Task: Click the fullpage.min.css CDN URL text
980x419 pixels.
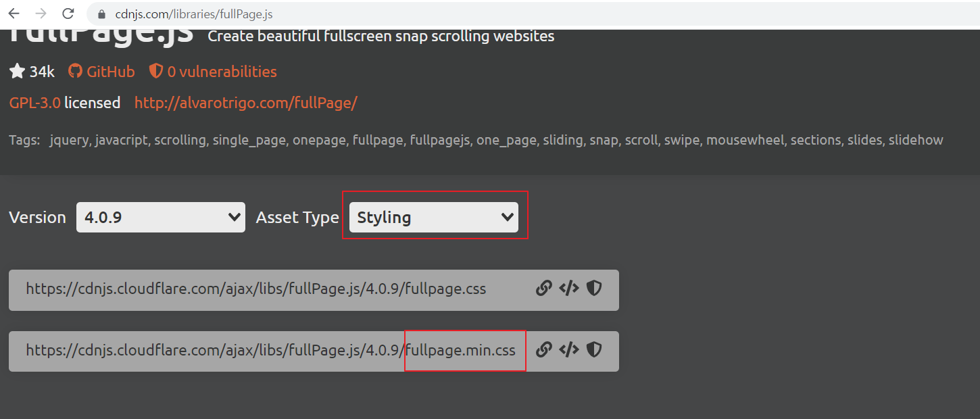Action: 271,350
